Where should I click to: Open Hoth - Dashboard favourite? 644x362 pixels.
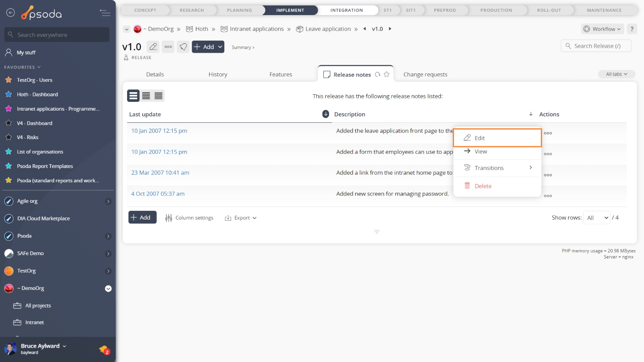(37, 94)
